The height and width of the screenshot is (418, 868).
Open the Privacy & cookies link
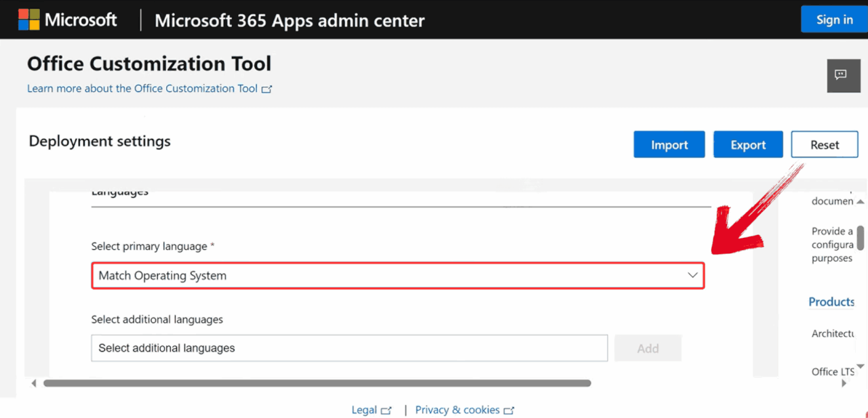457,410
